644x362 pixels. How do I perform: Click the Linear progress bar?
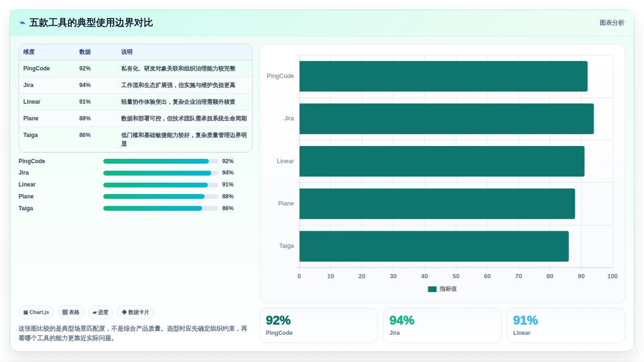click(161, 185)
